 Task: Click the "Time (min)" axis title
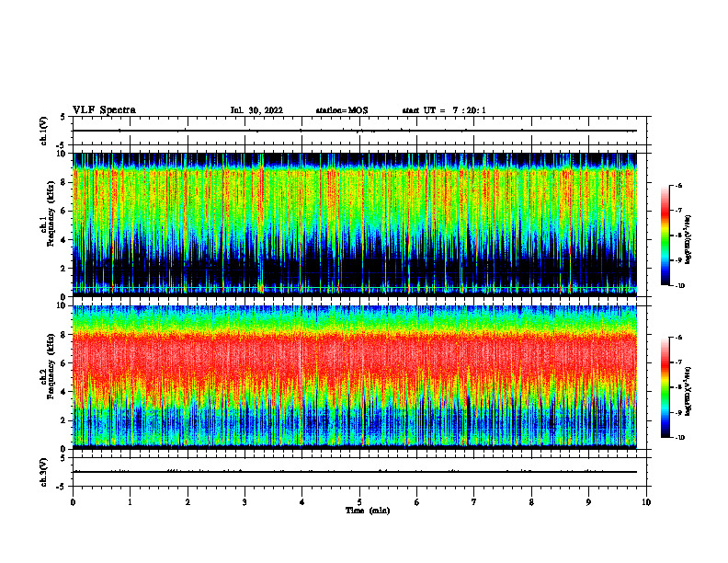pyautogui.click(x=368, y=511)
